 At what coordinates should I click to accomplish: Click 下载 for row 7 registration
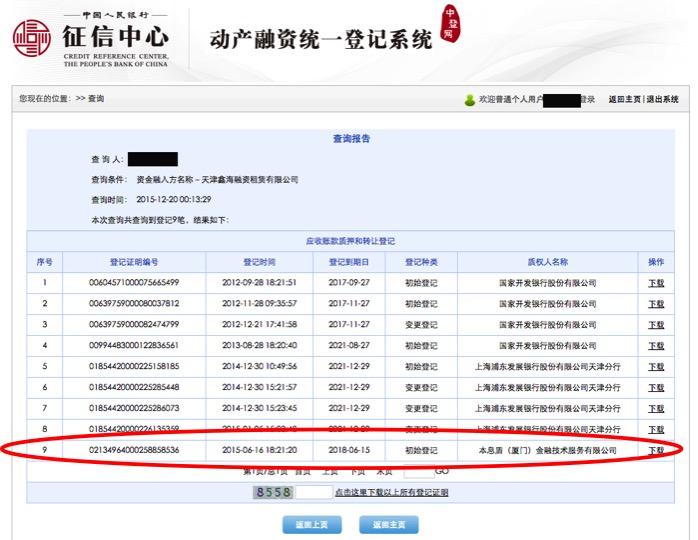click(x=656, y=409)
